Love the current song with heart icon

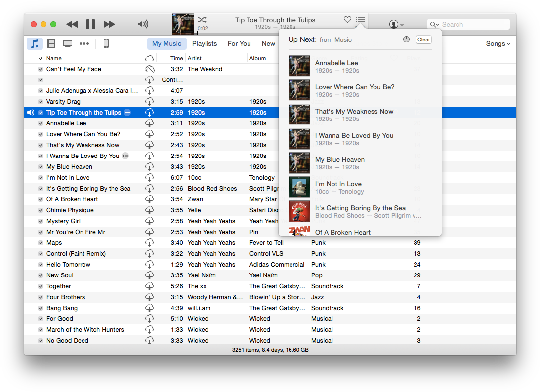347,20
